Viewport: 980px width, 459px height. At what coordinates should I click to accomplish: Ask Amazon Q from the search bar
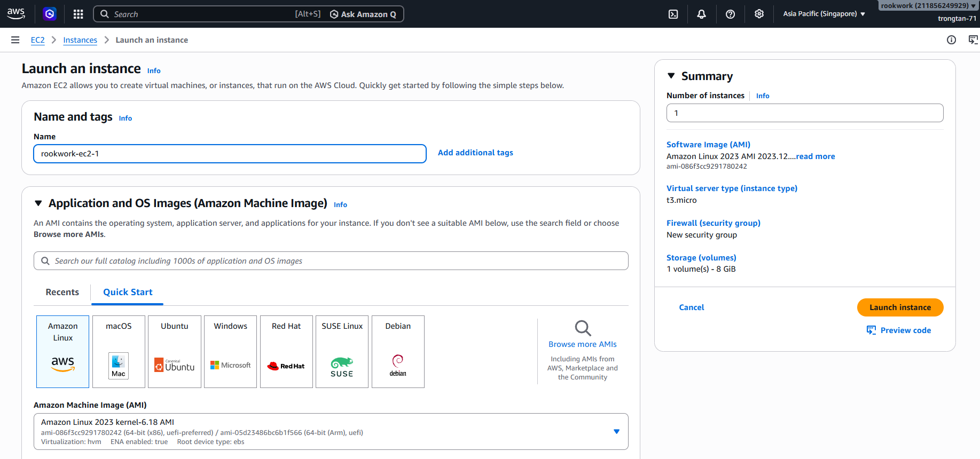(x=363, y=14)
